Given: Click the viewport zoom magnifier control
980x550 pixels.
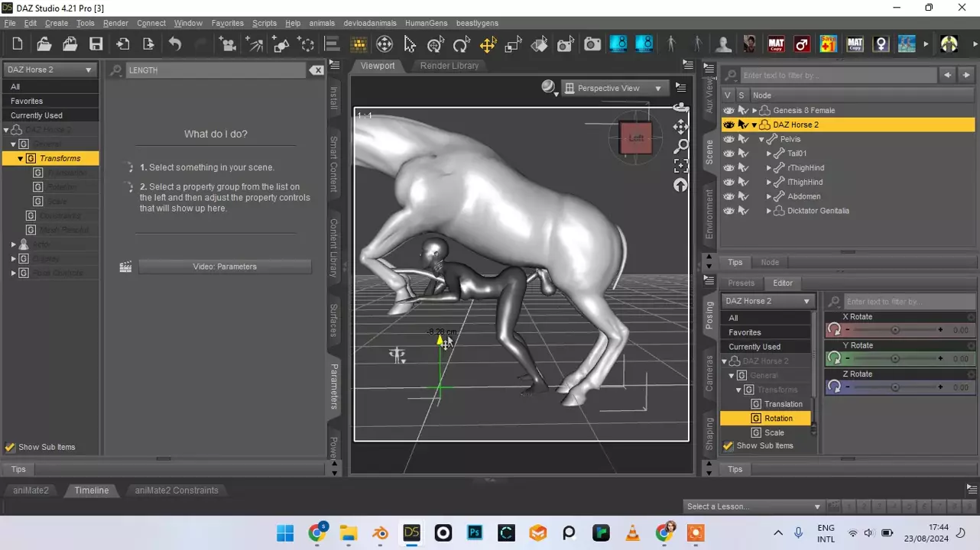Looking at the screenshot, I should [x=680, y=146].
